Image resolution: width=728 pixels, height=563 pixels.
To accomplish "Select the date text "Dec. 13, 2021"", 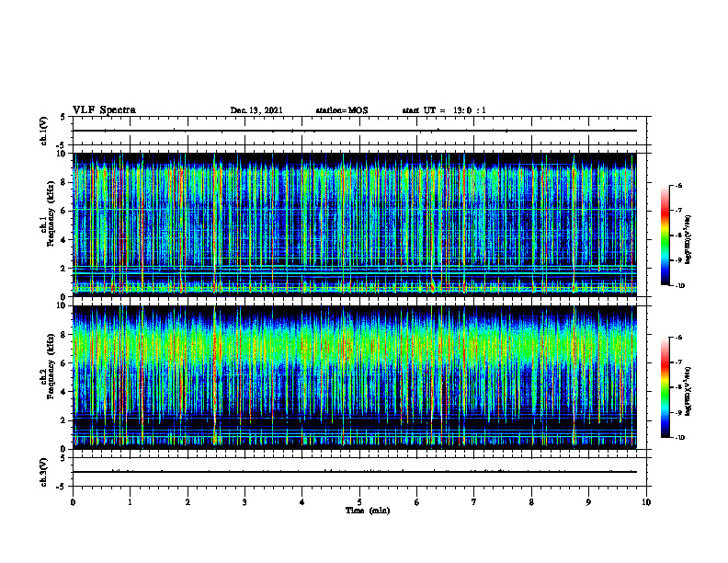I will [x=256, y=110].
